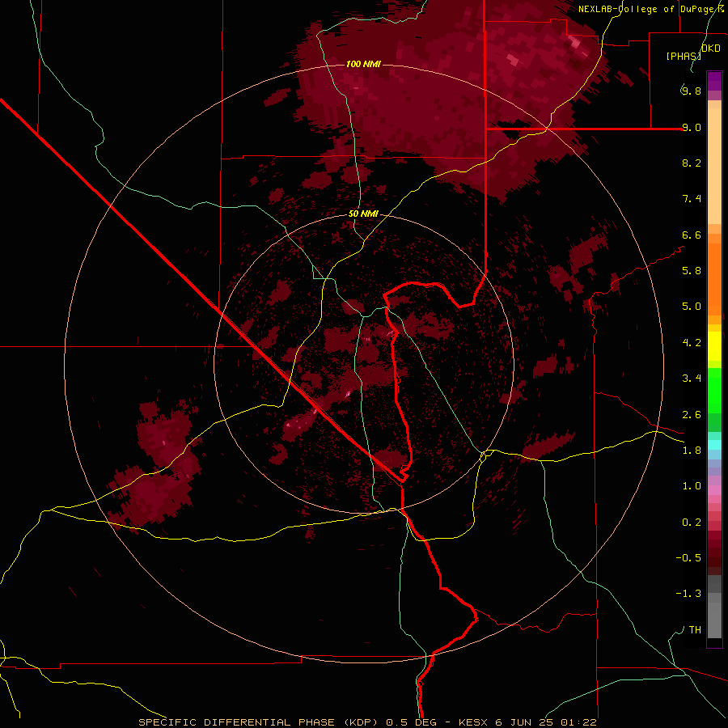Click the 100 NMI range ring label
728x728 pixels.
[x=363, y=64]
